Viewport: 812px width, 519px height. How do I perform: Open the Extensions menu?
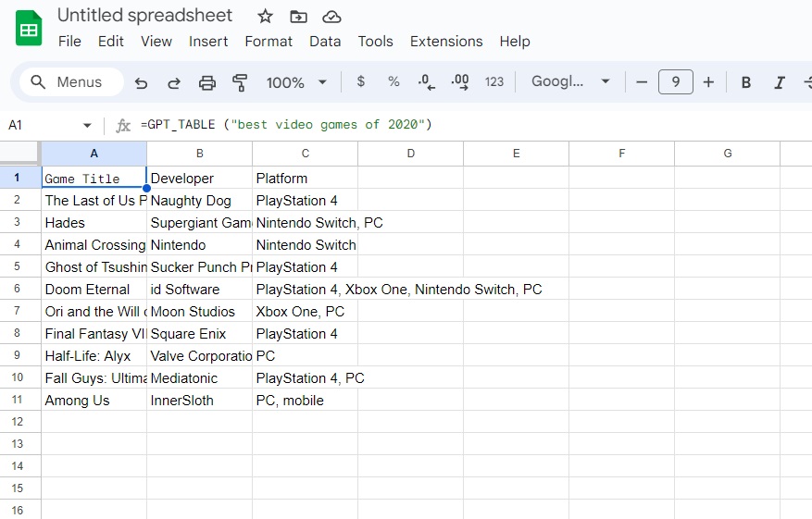pyautogui.click(x=446, y=42)
